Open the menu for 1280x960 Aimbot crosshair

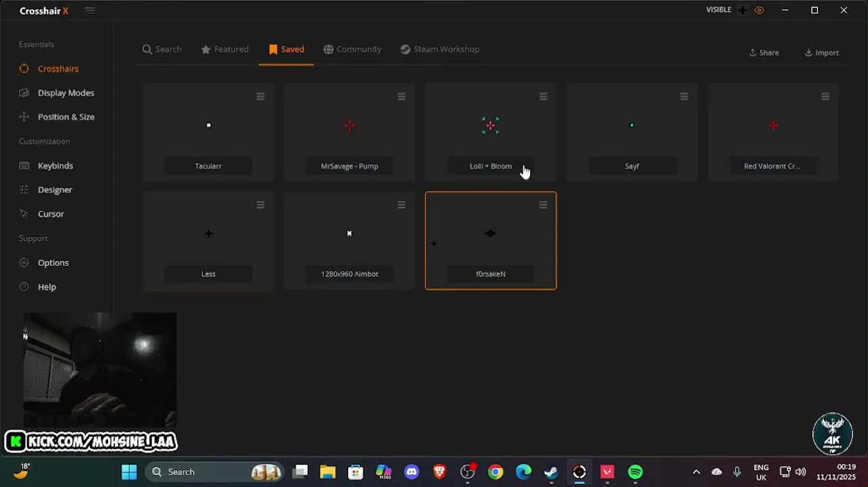click(x=402, y=205)
